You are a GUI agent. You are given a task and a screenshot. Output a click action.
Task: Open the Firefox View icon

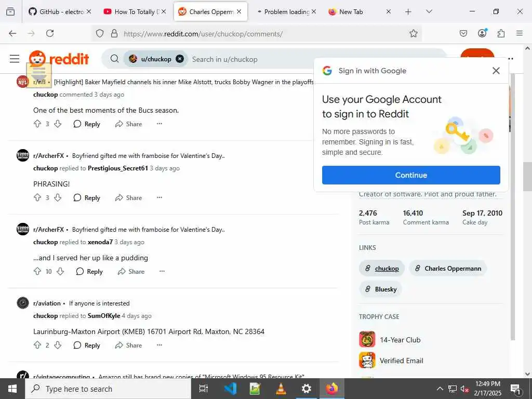[10, 12]
